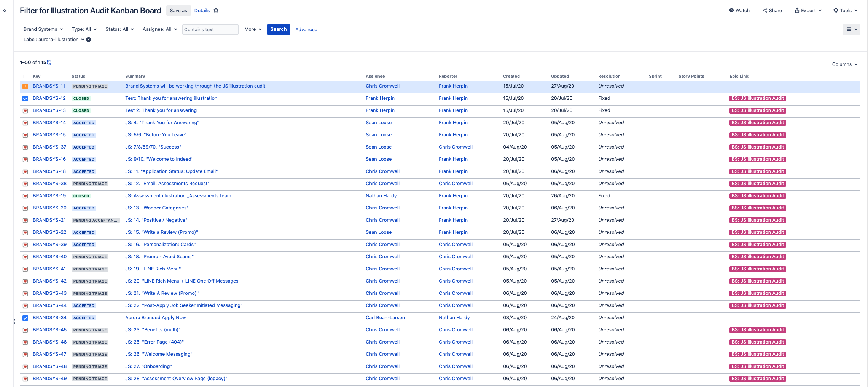Click the Contains text input field
The width and height of the screenshot is (868, 387).
[x=210, y=29]
